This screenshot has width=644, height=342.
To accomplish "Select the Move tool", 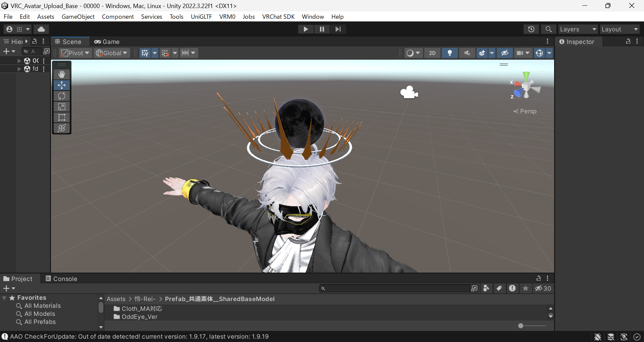I will [62, 85].
